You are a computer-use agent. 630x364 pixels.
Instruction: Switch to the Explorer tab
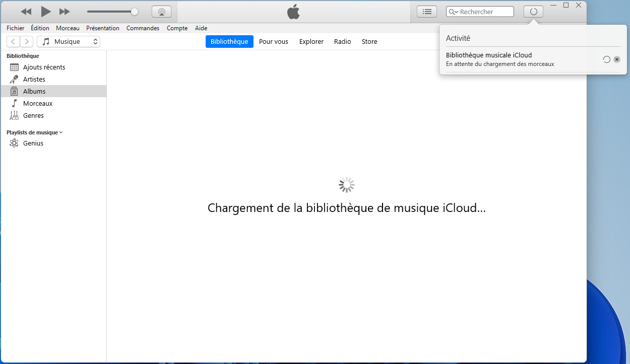pyautogui.click(x=311, y=42)
